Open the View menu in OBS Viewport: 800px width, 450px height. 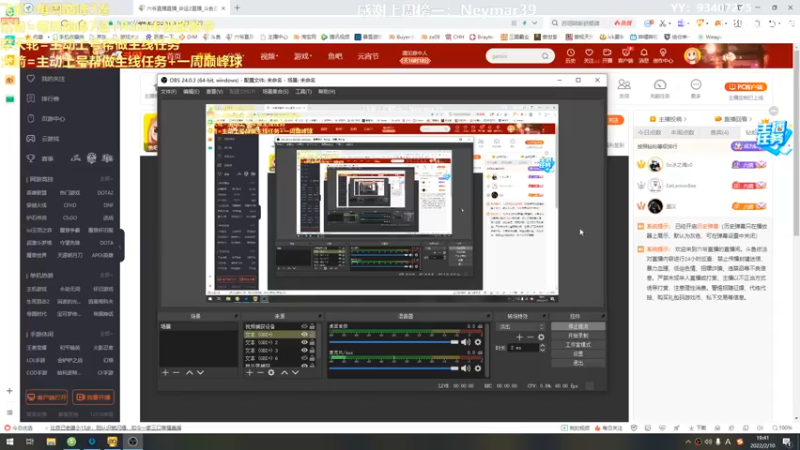click(215, 92)
